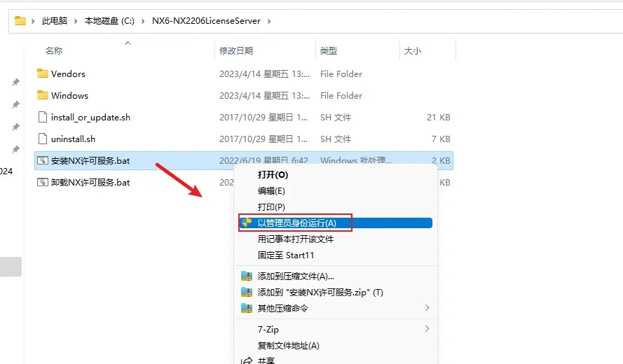Click the Vendors folder icon
The width and height of the screenshot is (623, 364).
(x=42, y=73)
